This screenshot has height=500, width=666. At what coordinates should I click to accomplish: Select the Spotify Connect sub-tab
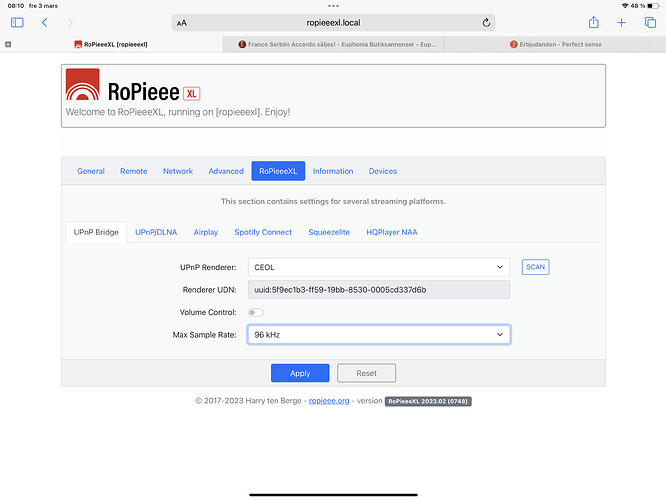point(263,232)
